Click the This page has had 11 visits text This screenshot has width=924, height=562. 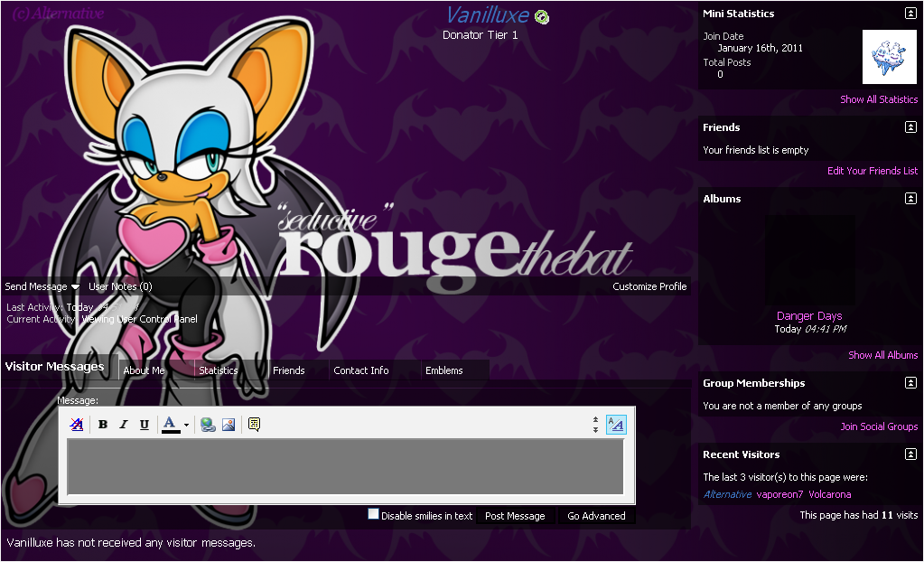[859, 515]
